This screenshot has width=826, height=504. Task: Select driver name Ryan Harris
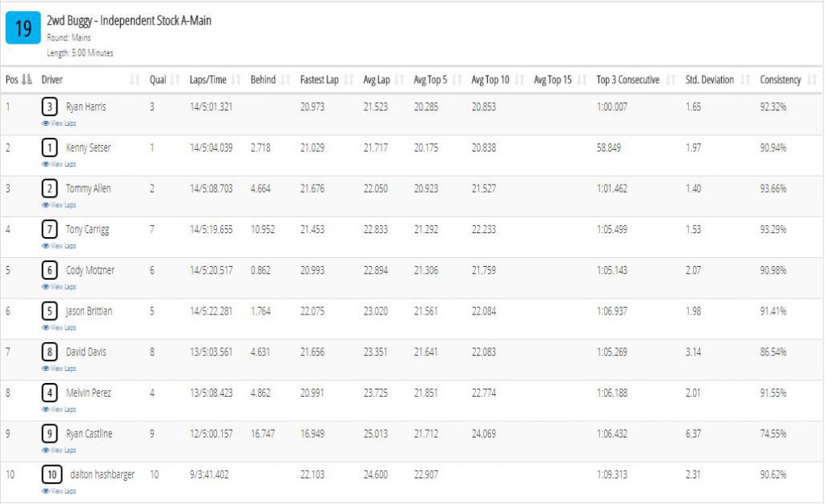coord(86,107)
